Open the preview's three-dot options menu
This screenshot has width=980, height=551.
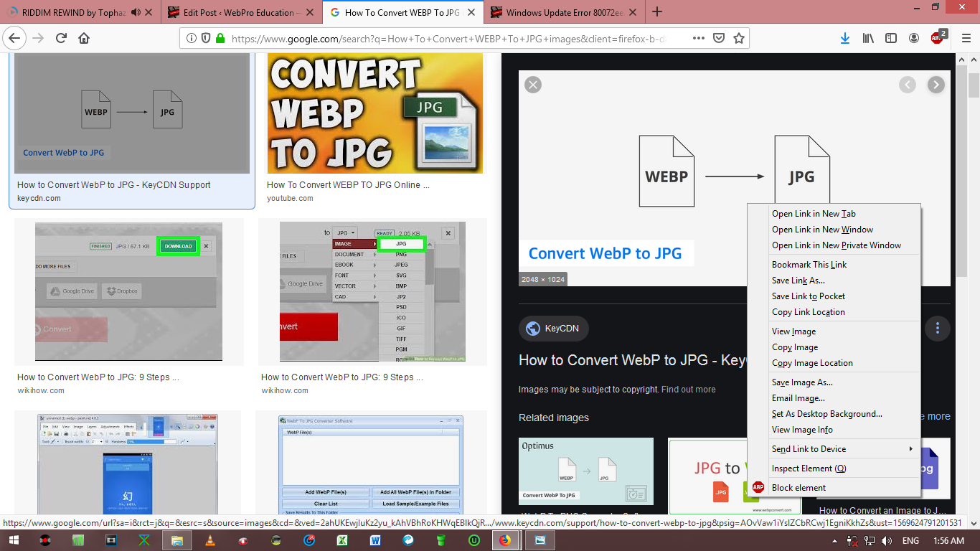pyautogui.click(x=937, y=329)
